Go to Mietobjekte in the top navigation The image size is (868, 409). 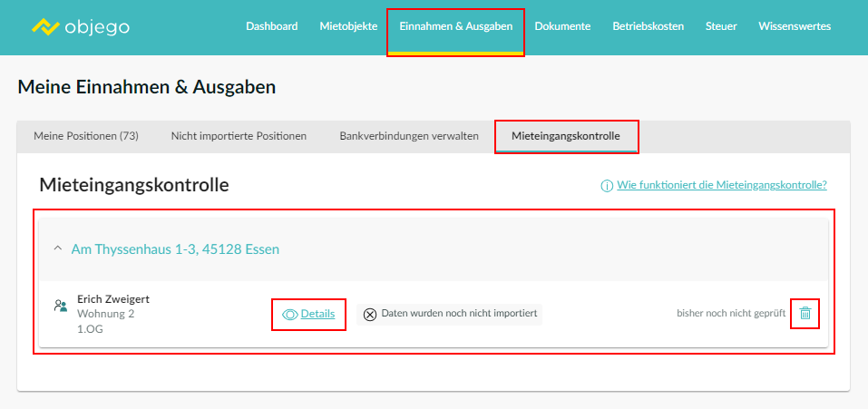(x=349, y=26)
